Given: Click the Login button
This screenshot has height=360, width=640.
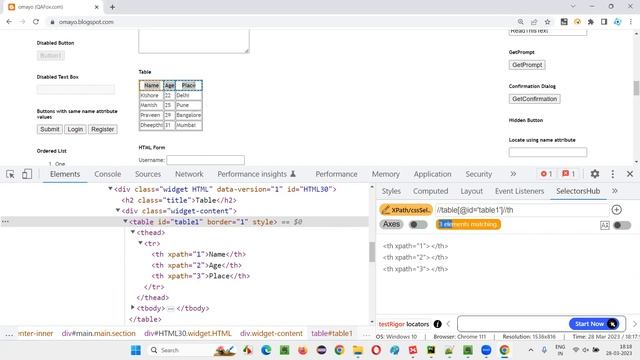Looking at the screenshot, I should pos(75,129).
